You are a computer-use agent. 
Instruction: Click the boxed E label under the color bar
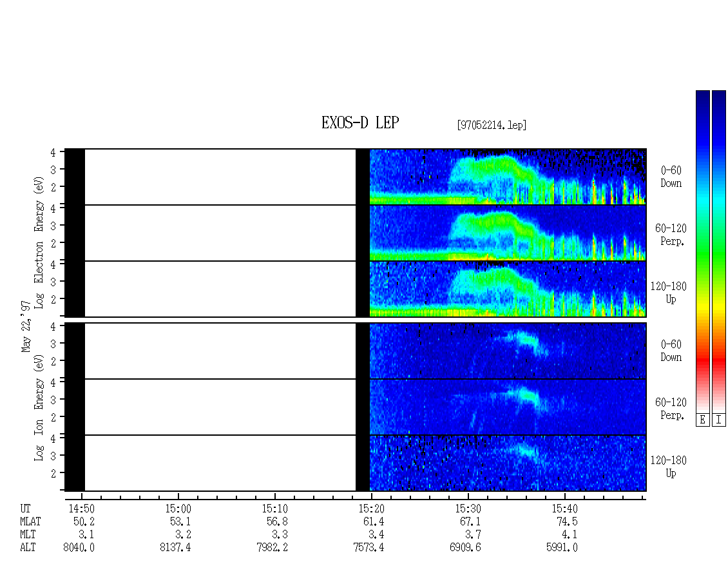[x=702, y=420]
